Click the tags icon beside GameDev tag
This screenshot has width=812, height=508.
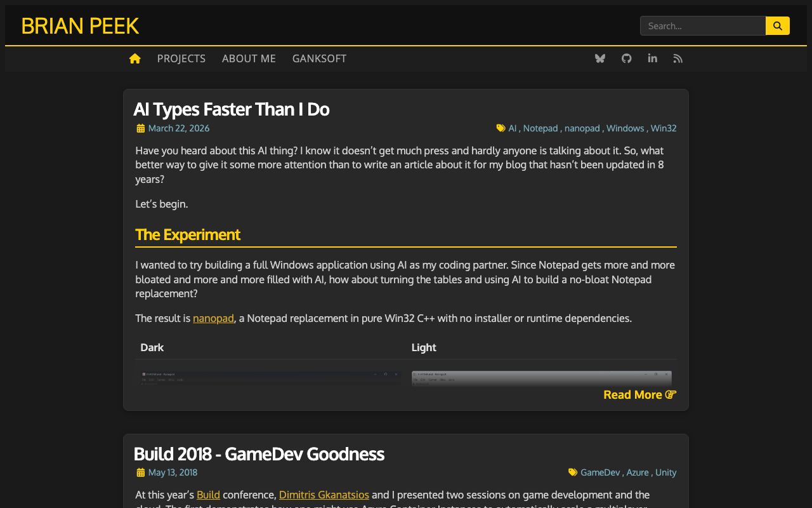click(x=573, y=472)
